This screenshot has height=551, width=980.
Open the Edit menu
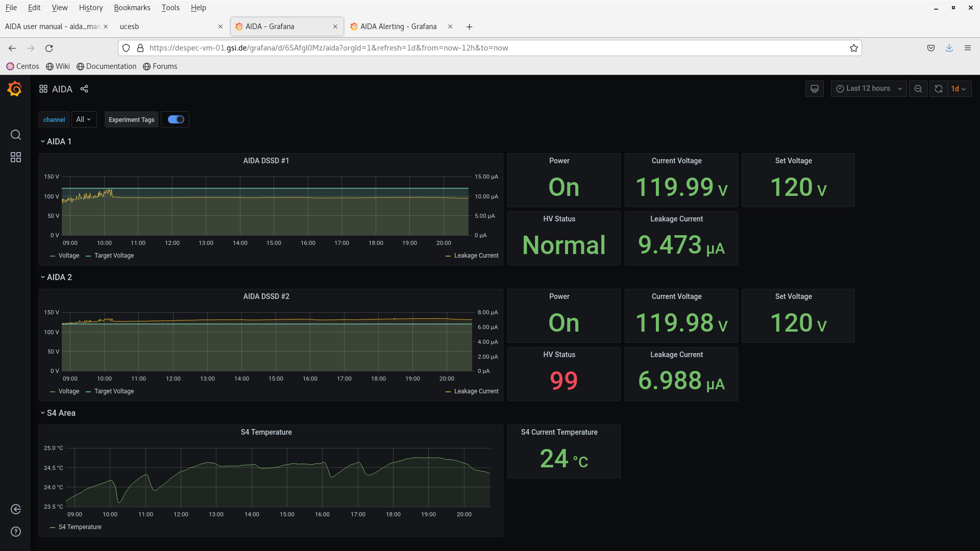pos(34,8)
